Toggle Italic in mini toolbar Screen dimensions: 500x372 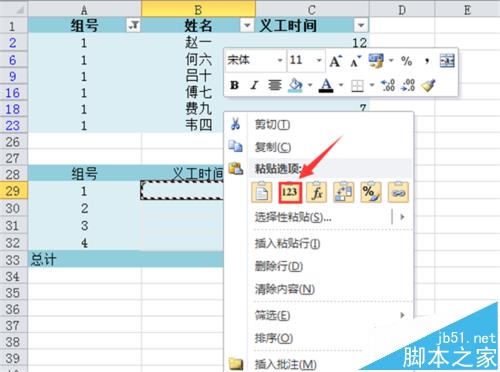254,85
